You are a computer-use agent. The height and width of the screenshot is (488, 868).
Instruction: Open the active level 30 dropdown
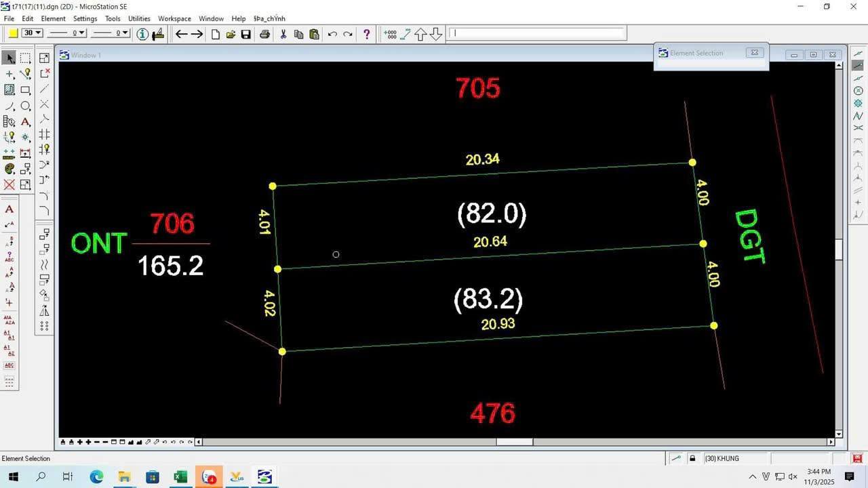coord(32,33)
